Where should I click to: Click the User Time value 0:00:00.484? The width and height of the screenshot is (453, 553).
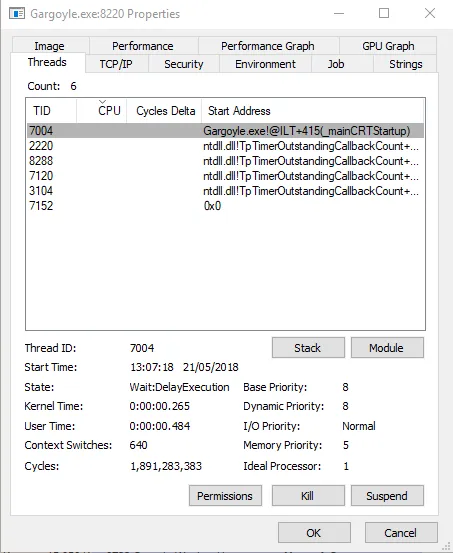pyautogui.click(x=159, y=426)
